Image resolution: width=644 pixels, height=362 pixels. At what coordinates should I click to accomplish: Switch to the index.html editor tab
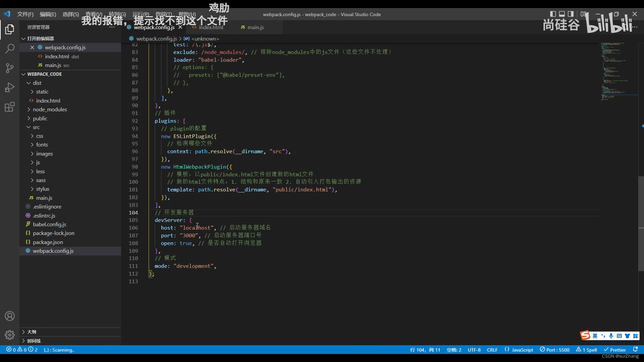pos(210,27)
